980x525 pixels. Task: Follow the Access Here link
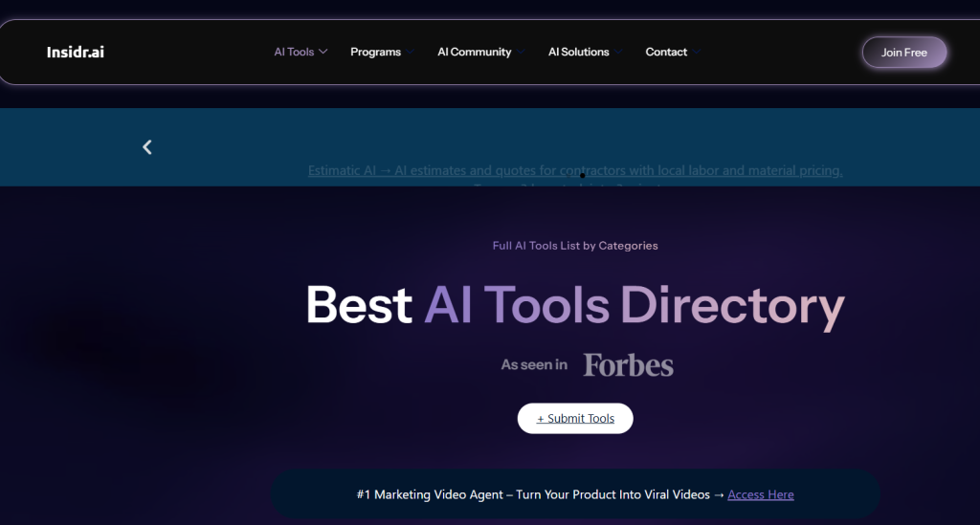(x=760, y=494)
